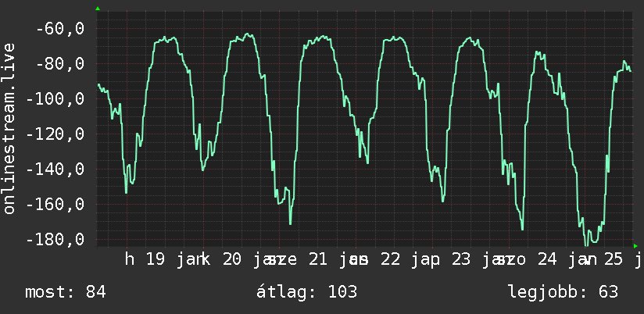Select the 'átlag: 103' average value text
The image size is (644, 314).
(307, 292)
